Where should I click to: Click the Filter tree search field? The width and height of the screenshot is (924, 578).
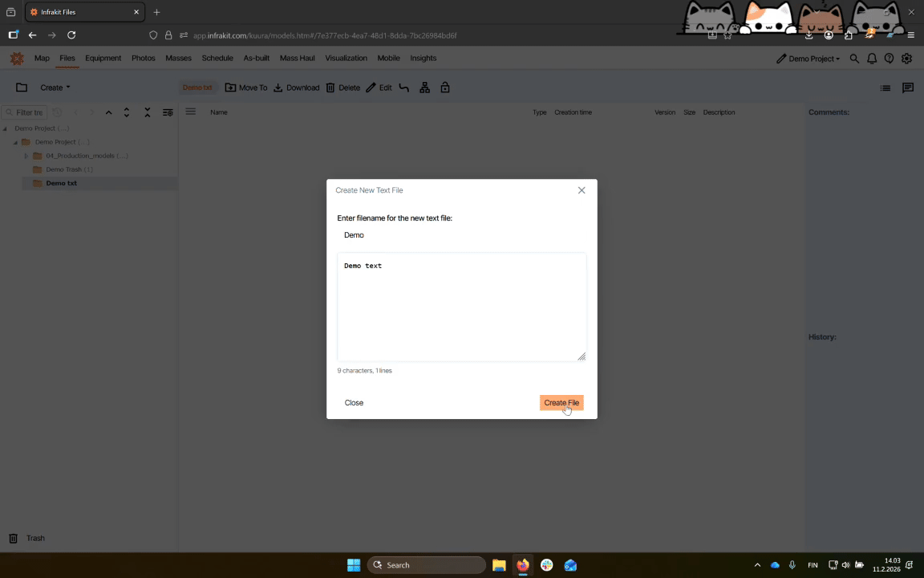pos(25,112)
